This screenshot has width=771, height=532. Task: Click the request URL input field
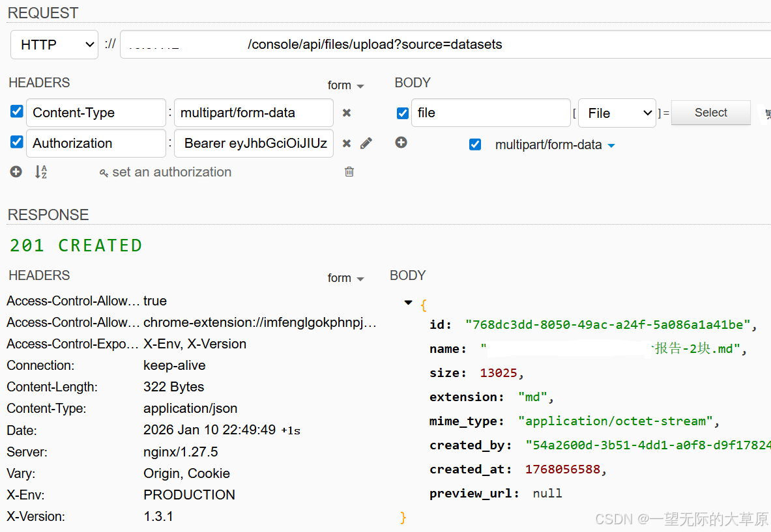pos(446,44)
